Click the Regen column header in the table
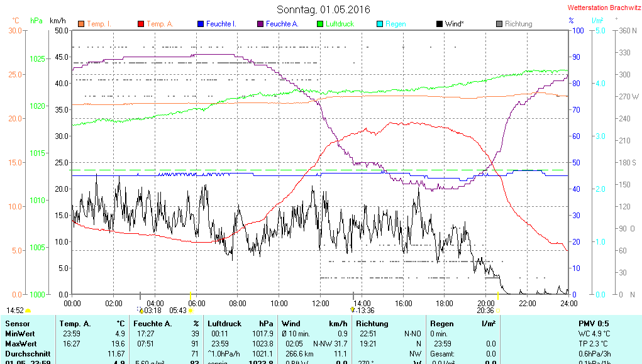The width and height of the screenshot is (642, 364). coord(441,324)
